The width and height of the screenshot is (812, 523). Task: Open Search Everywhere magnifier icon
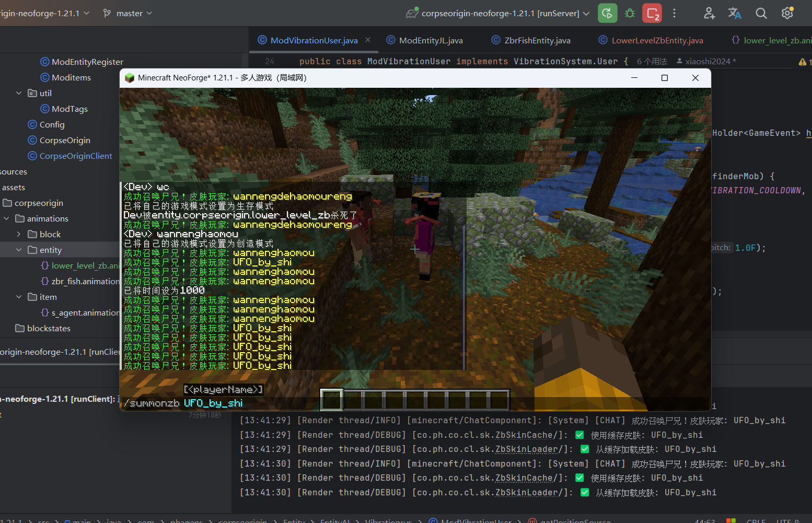pyautogui.click(x=761, y=13)
